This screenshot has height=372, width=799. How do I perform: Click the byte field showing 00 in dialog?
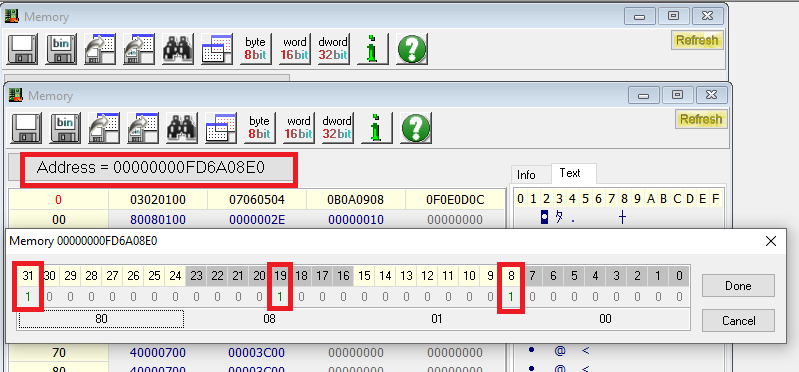tap(605, 319)
